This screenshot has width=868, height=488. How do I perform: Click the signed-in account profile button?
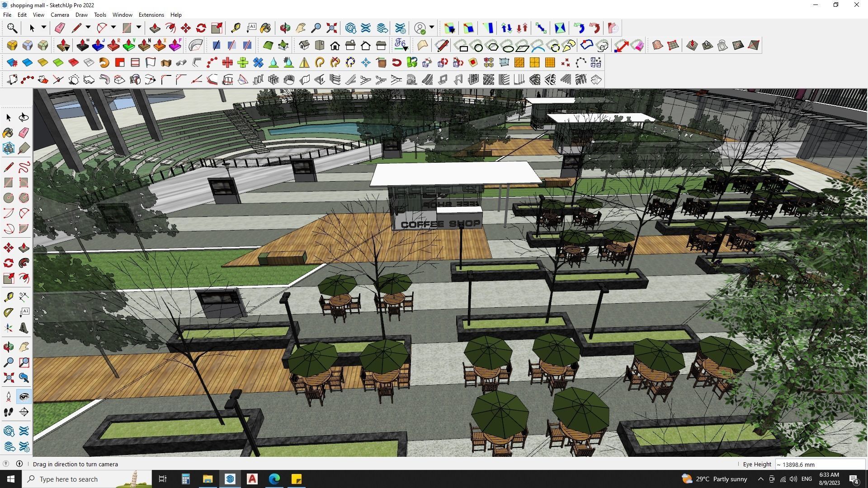(x=420, y=28)
